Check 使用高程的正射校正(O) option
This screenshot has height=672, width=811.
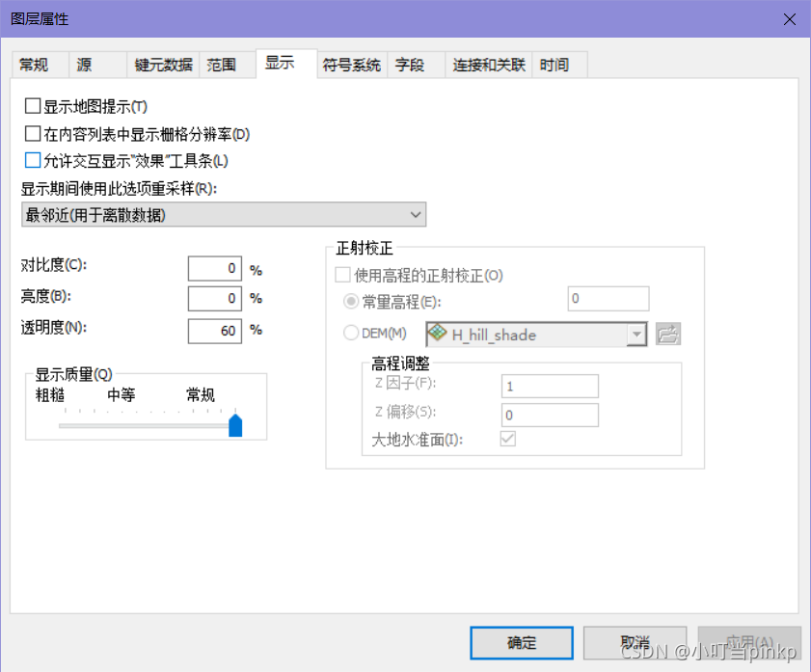[342, 275]
